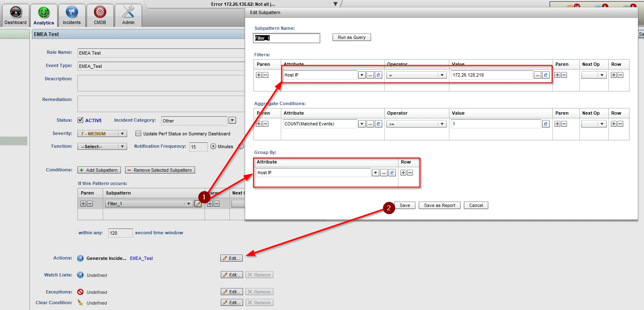This screenshot has height=310, width=644.
Task: Enable Update Perf Status on Summary Dashboard
Action: point(138,134)
